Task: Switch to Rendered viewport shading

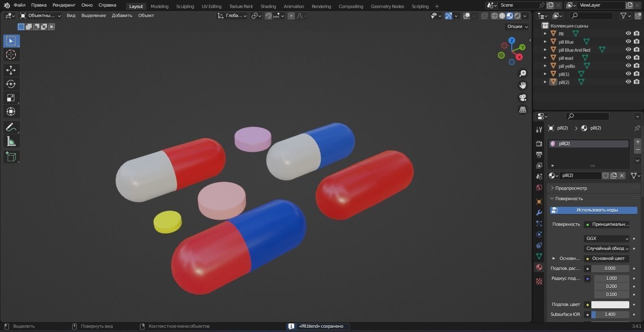Action: tap(517, 16)
